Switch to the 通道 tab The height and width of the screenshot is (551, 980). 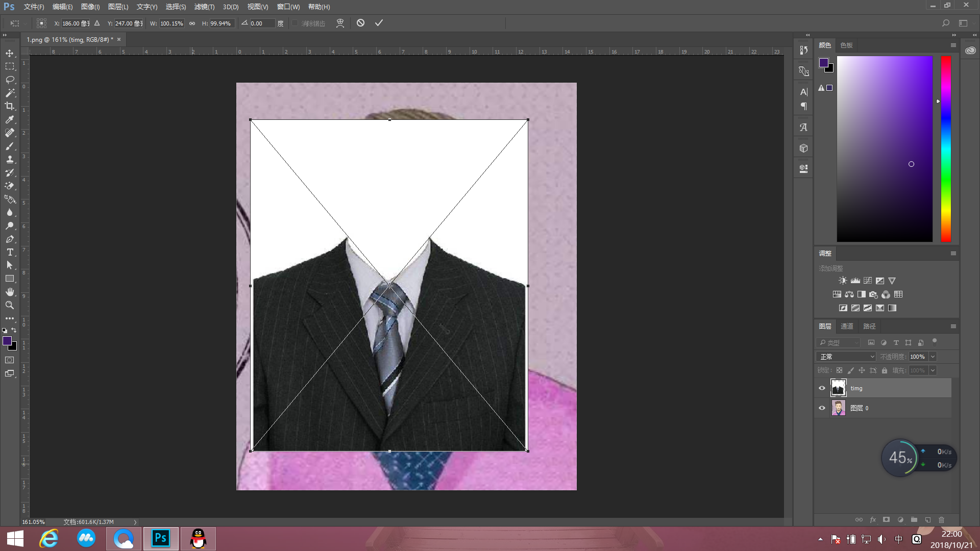847,327
